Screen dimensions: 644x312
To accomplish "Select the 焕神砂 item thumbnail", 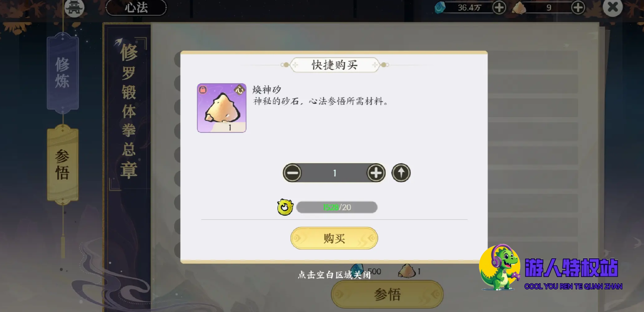I will coord(222,108).
